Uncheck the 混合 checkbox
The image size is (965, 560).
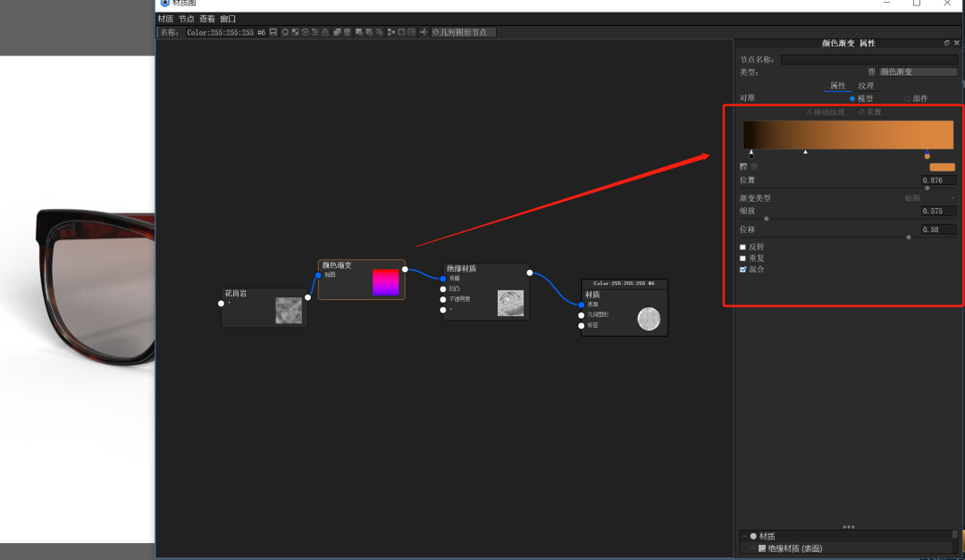point(743,270)
